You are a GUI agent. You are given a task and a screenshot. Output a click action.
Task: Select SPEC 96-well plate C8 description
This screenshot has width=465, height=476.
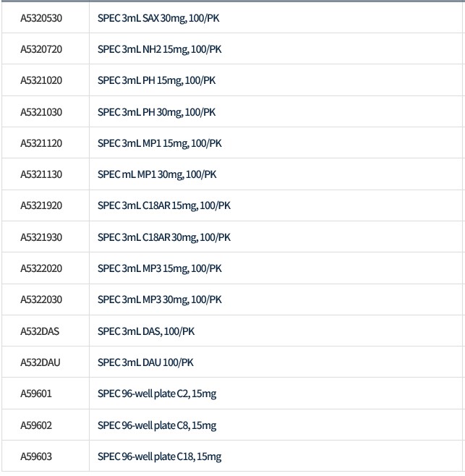157,425
